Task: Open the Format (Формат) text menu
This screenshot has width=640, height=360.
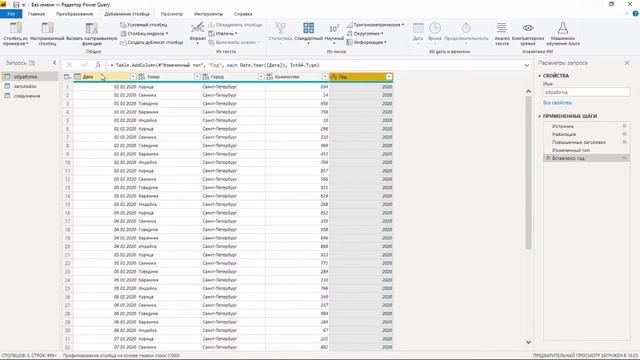Action: (198, 33)
